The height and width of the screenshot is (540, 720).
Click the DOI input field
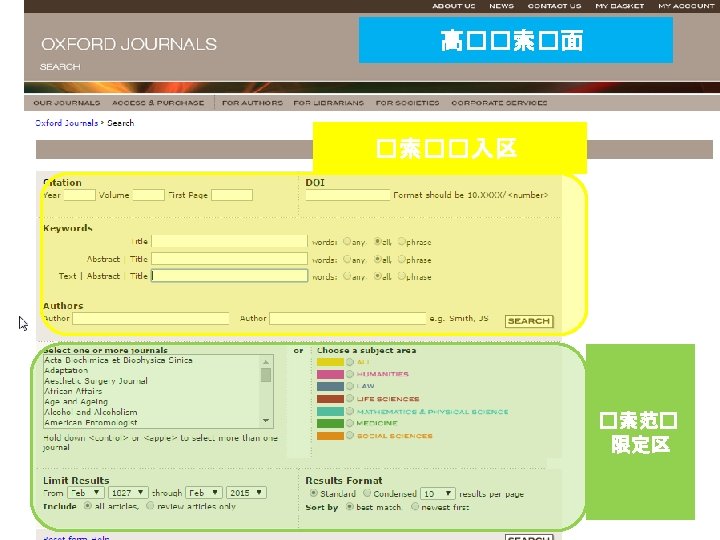point(348,195)
